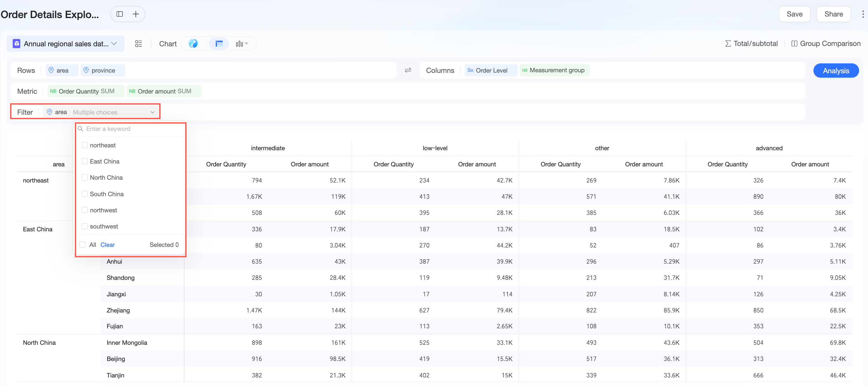This screenshot has width=868, height=386.
Task: Open the Order amount SUM metric
Action: pyautogui.click(x=164, y=91)
